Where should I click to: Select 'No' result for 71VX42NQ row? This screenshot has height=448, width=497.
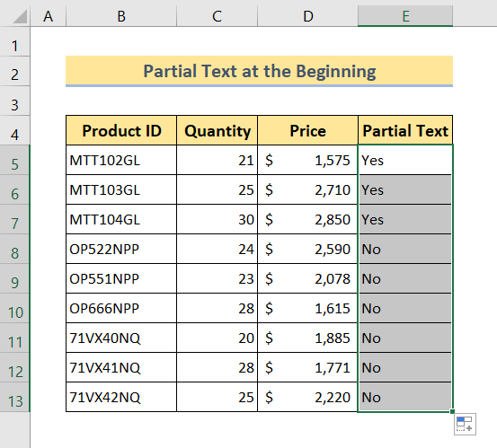pos(405,397)
